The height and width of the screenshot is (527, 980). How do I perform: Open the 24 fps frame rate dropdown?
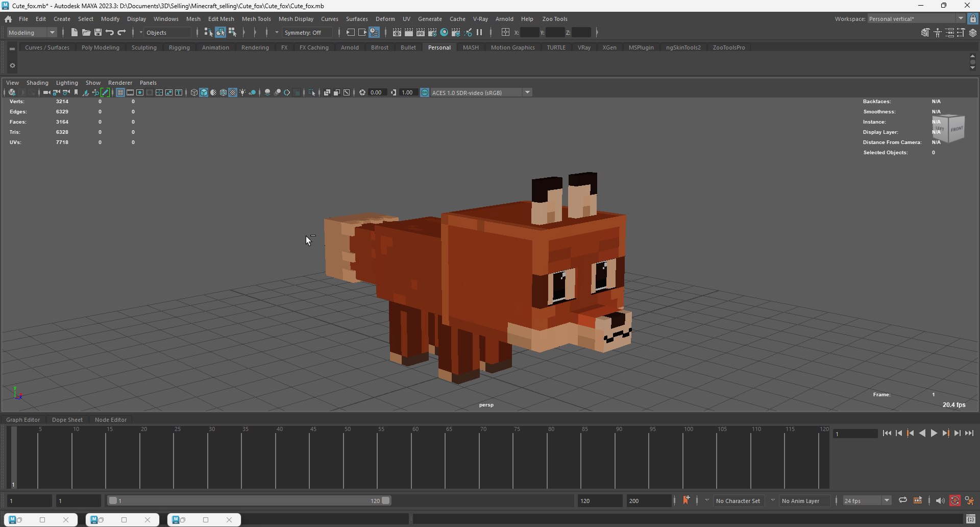(x=867, y=500)
